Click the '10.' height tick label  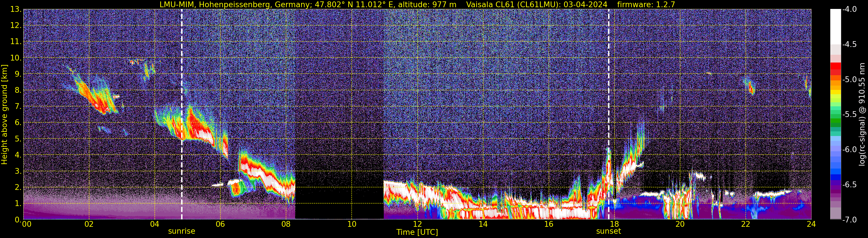click(16, 58)
